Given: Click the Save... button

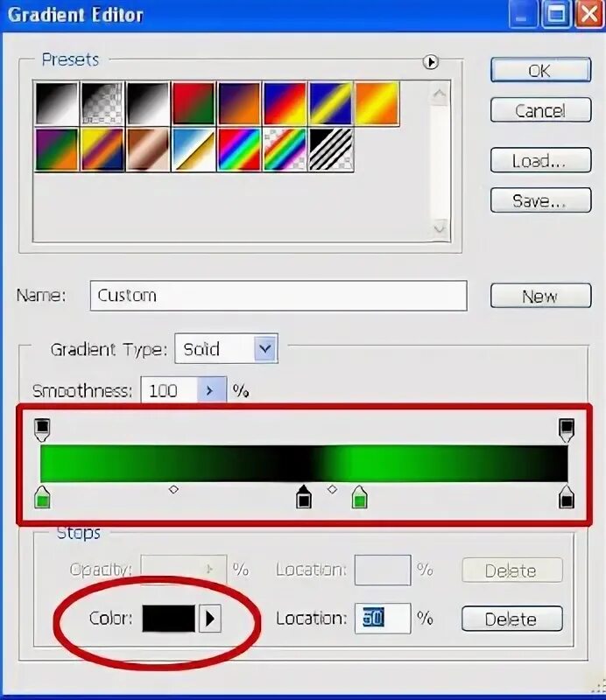Looking at the screenshot, I should (x=540, y=200).
